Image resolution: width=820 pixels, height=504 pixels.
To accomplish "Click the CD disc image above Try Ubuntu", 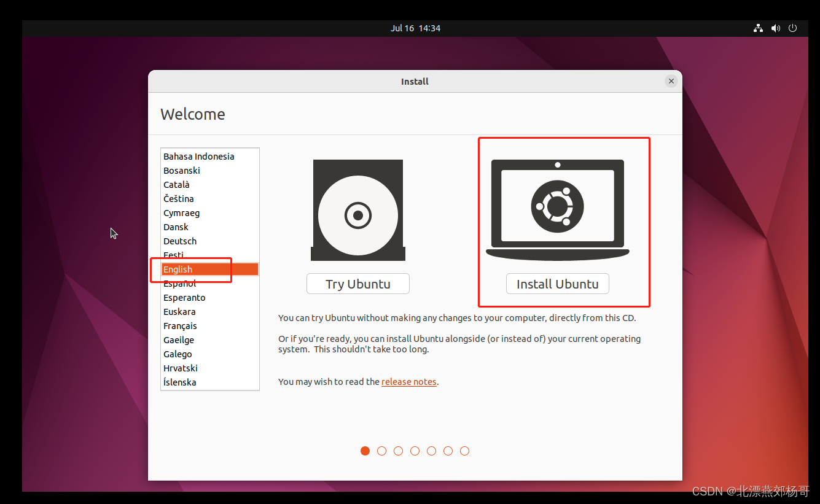I will 358,210.
